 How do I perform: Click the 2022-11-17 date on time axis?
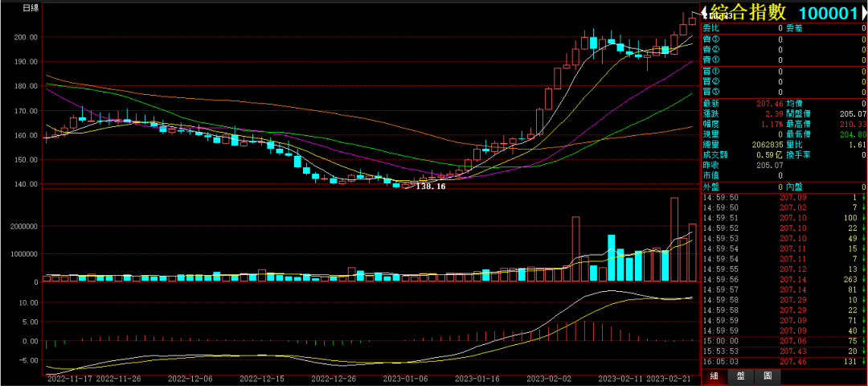point(71,377)
